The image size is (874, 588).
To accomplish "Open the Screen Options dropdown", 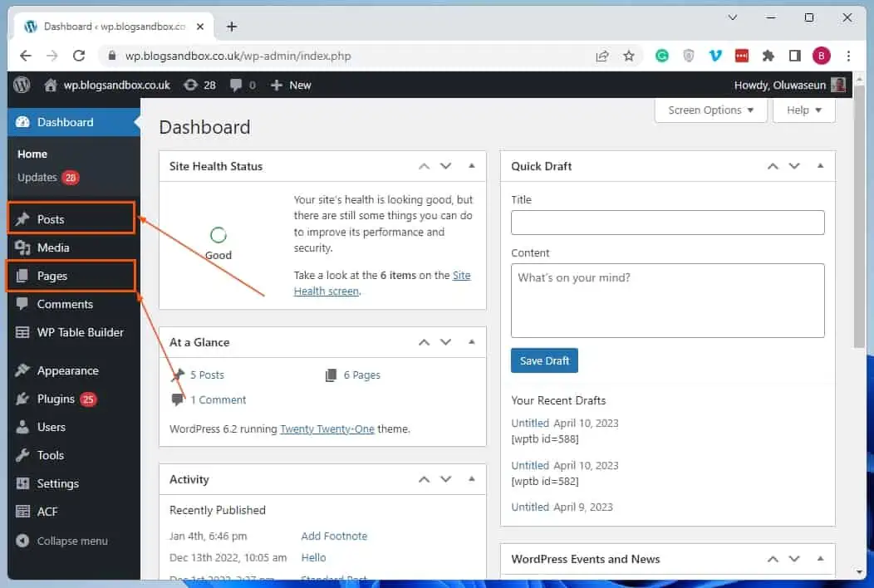I will coord(710,110).
